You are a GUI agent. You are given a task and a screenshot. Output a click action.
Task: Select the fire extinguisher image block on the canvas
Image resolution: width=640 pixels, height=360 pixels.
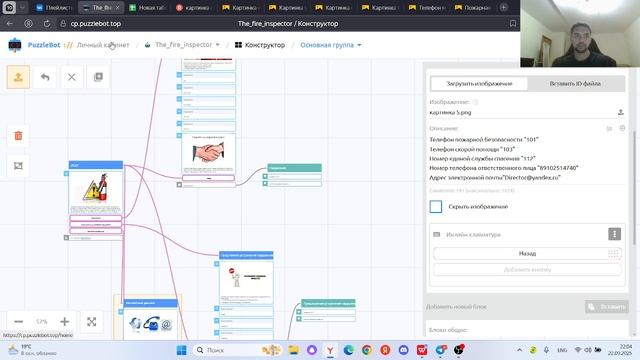(96, 191)
